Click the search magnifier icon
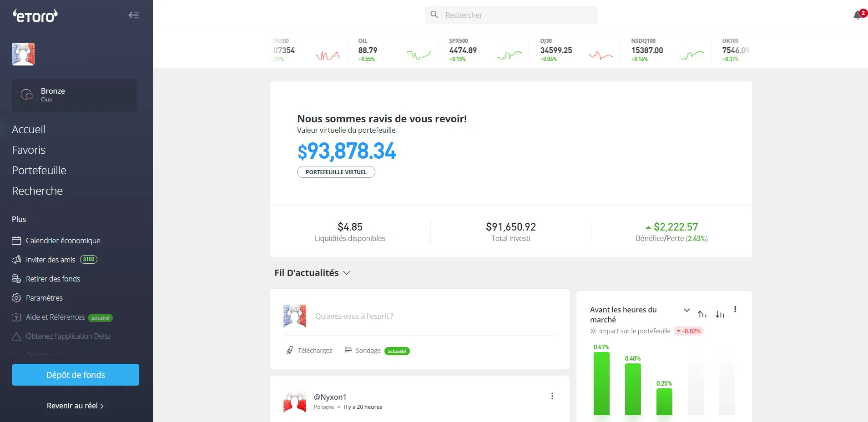Image resolution: width=868 pixels, height=422 pixels. click(x=434, y=15)
